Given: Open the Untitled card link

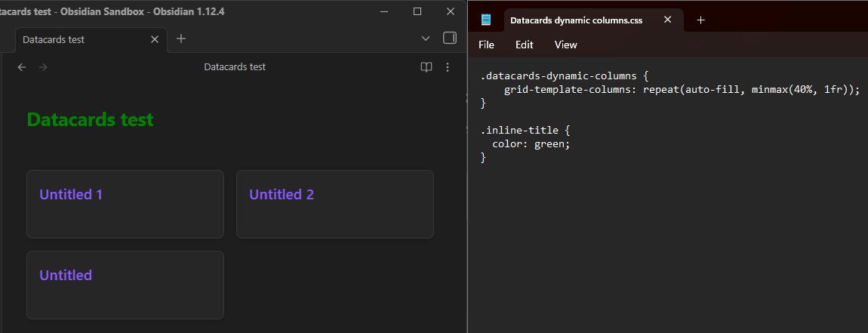Looking at the screenshot, I should 66,276.
